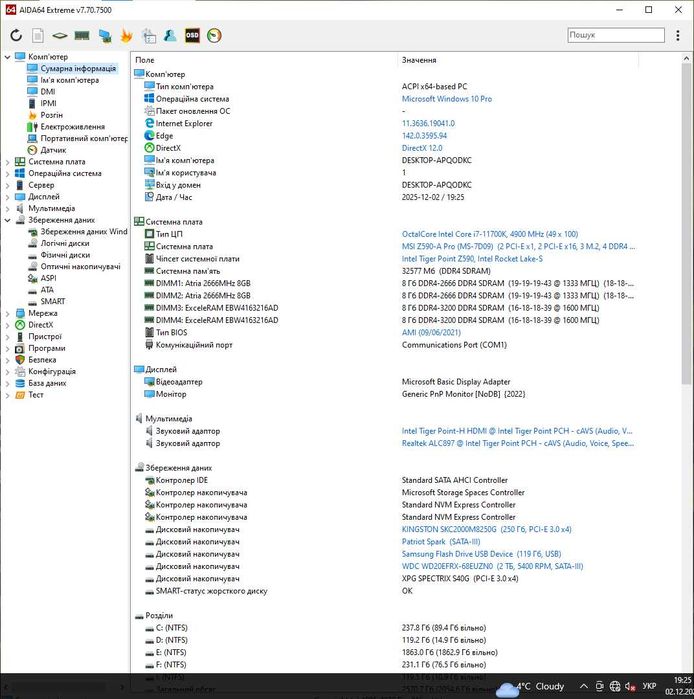Viewport: 694px width, 699px height.
Task: Select the Пристрої tree node
Action: [x=45, y=337]
